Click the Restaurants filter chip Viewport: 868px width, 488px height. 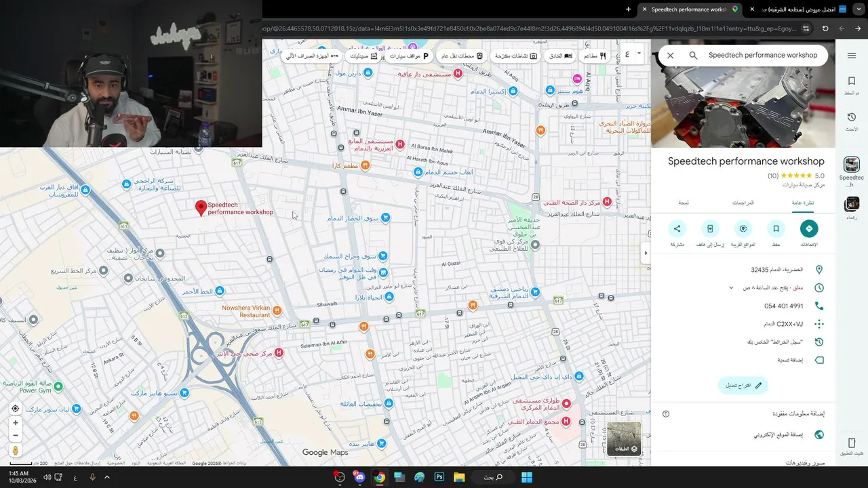pyautogui.click(x=595, y=56)
